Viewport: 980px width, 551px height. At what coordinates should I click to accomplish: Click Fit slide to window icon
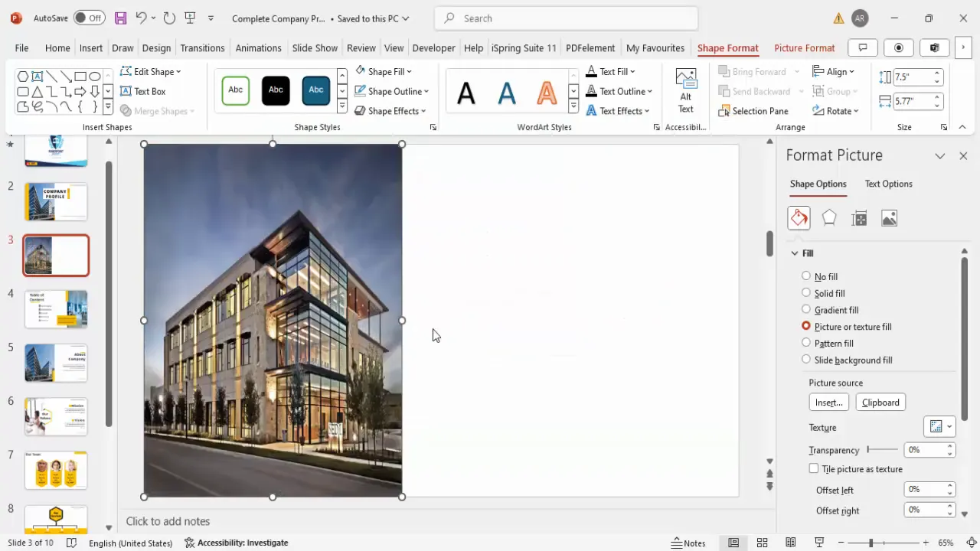(x=972, y=543)
